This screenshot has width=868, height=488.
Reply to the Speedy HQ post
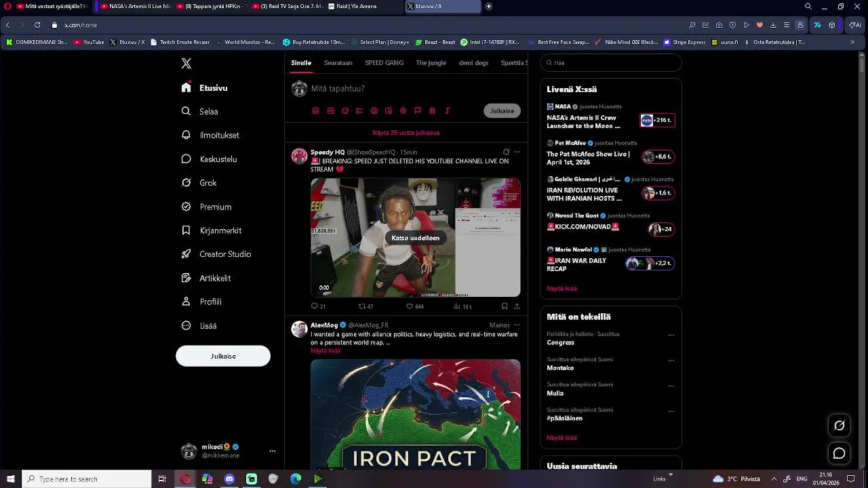tap(318, 306)
